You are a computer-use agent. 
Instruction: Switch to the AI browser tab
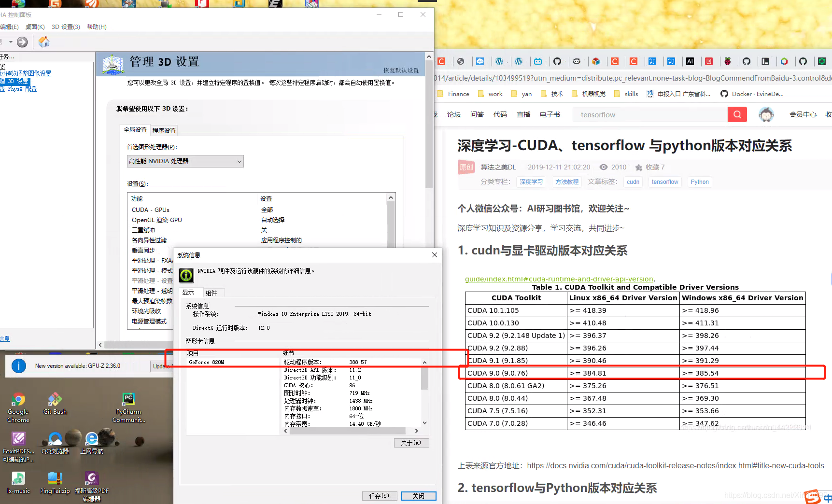690,61
